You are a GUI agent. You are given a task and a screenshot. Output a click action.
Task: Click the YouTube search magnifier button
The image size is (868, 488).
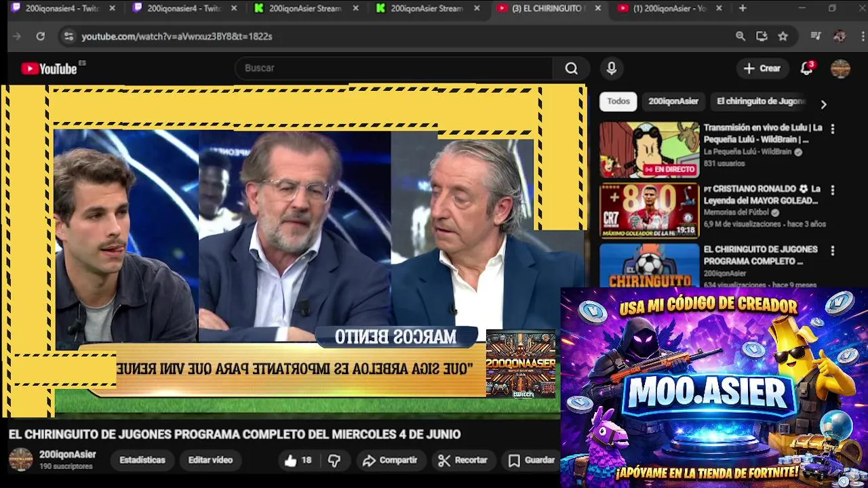572,68
